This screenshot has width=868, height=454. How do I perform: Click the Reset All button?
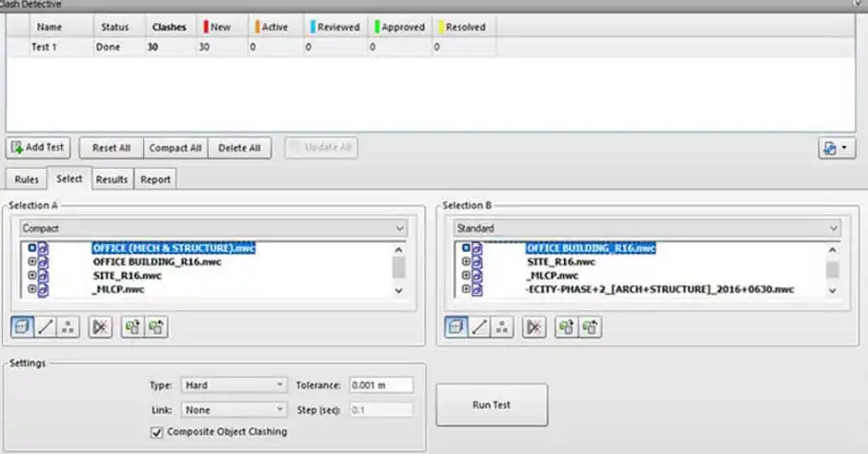click(x=111, y=148)
